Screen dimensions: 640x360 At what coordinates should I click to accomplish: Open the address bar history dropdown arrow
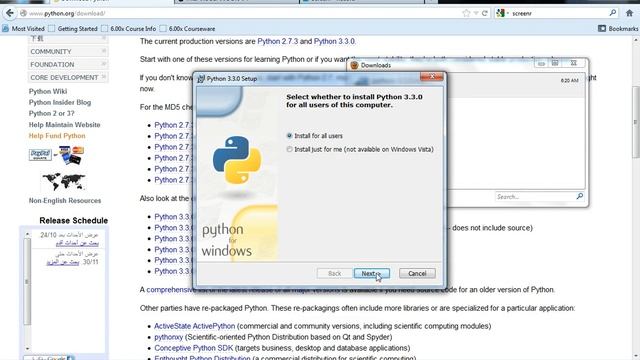coord(476,13)
